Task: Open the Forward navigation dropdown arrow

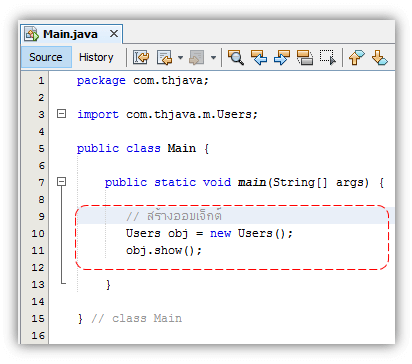Action: click(213, 57)
